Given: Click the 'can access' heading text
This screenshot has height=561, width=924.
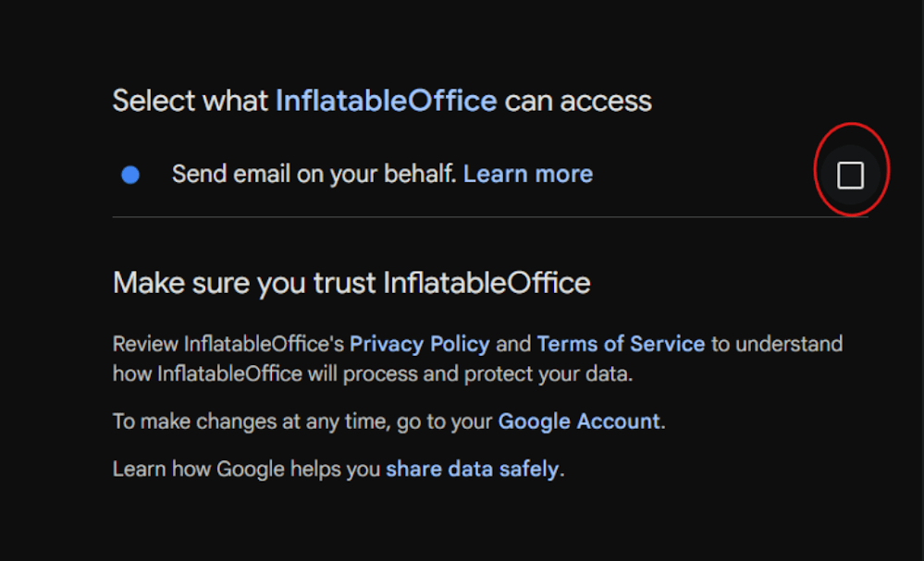Looking at the screenshot, I should [x=578, y=100].
